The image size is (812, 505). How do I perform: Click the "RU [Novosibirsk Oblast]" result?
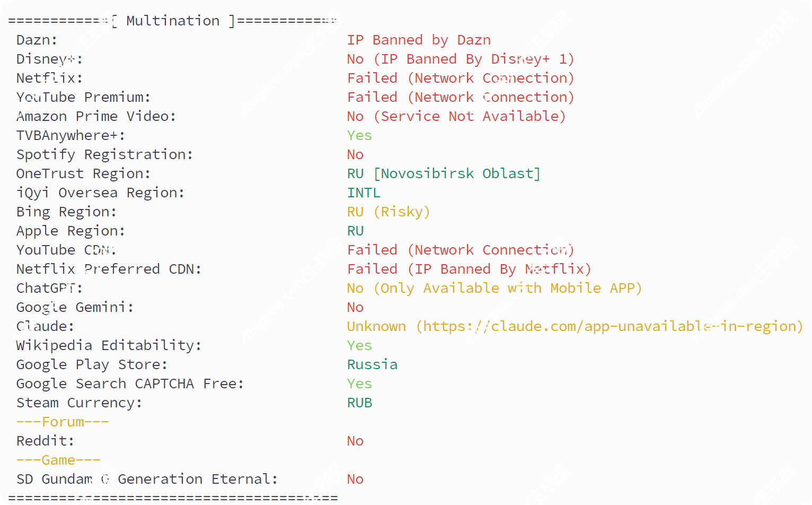[x=443, y=173]
